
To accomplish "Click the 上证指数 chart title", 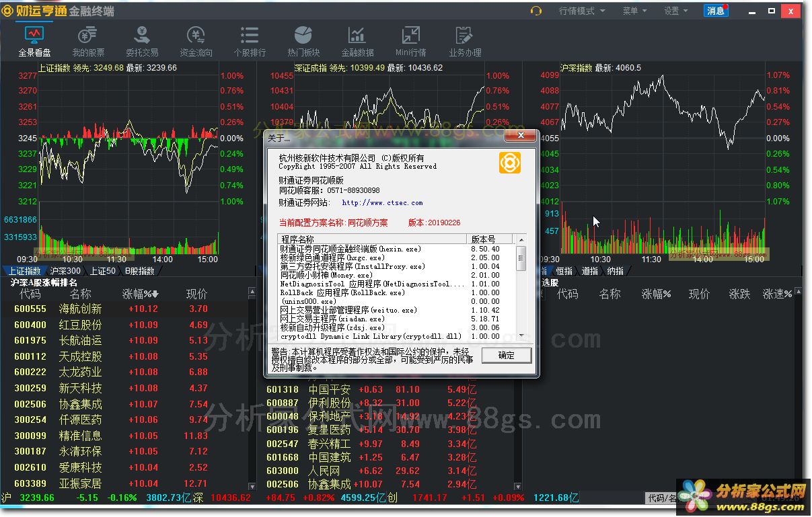I will [x=54, y=68].
